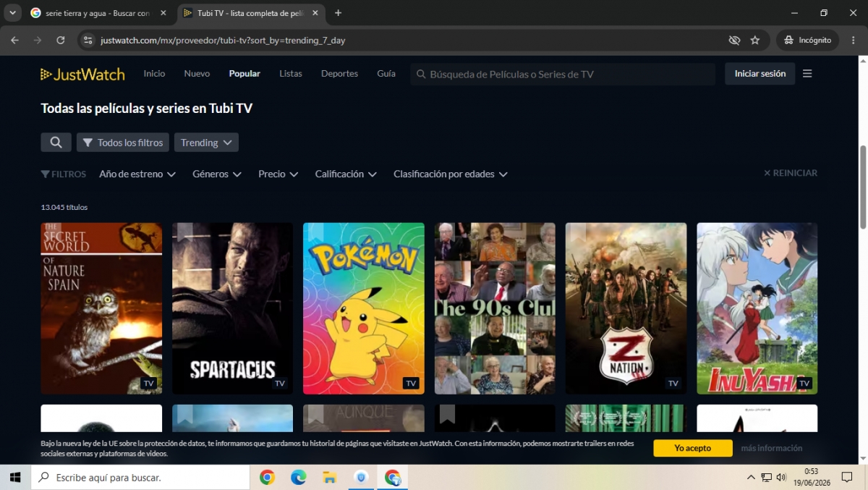Click the third-party cookies blocked eye icon
This screenshot has height=490, width=868.
click(x=734, y=41)
